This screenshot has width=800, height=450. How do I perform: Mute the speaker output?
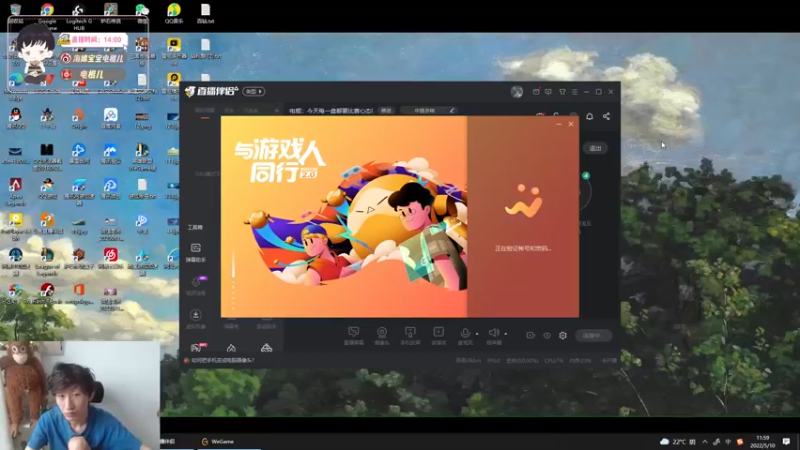pos(493,334)
